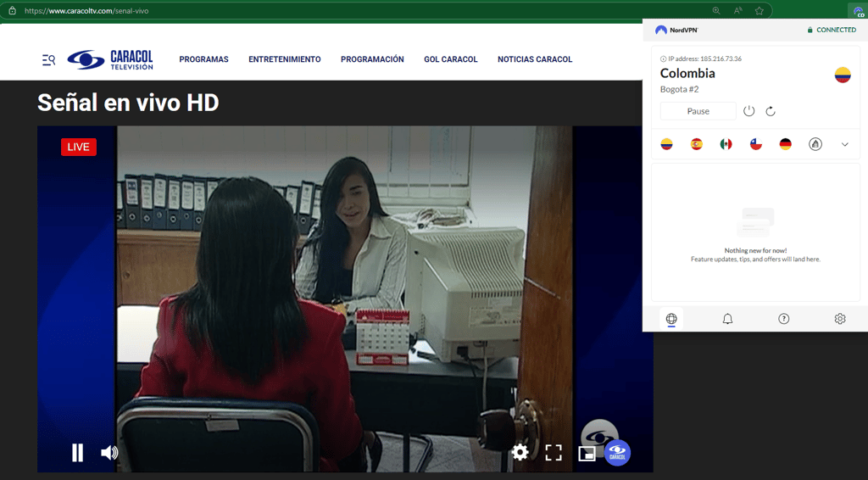
Task: Click the read aloud icon in address bar
Action: click(x=738, y=10)
